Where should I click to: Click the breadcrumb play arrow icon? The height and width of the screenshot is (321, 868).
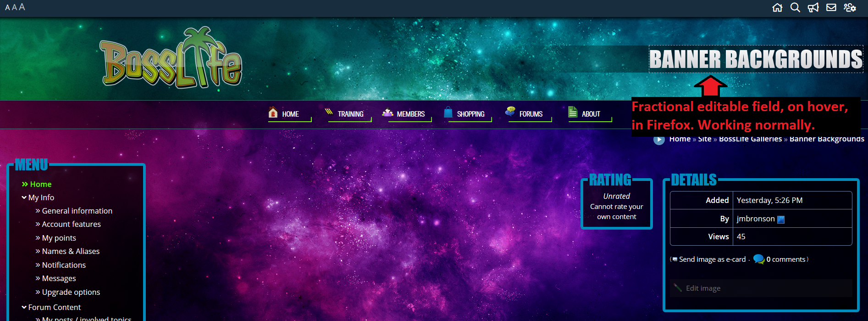tap(659, 139)
